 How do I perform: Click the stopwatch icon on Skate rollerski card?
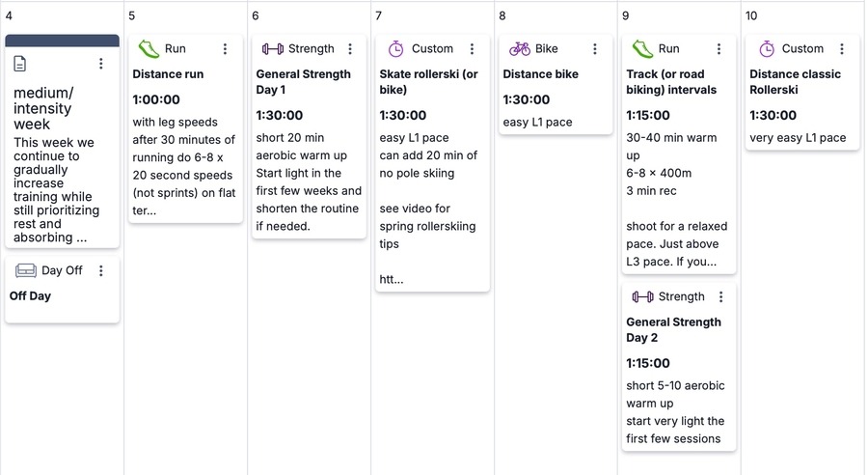point(395,49)
